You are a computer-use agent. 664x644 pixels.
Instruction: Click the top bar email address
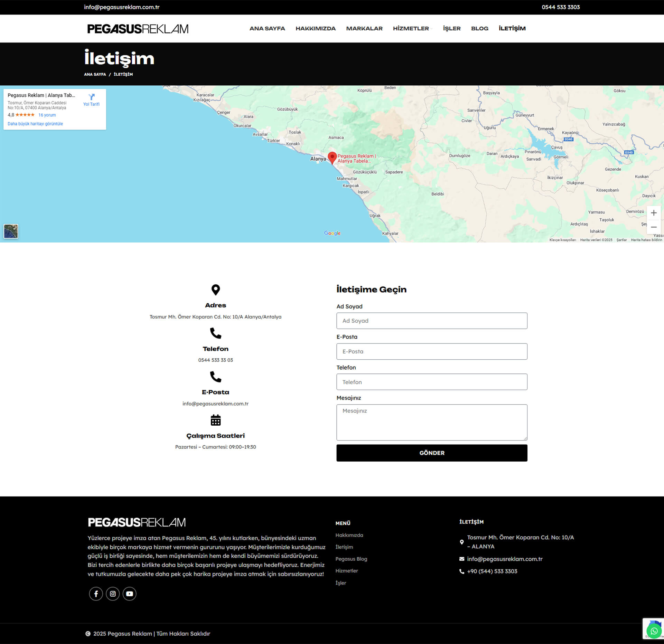point(122,7)
